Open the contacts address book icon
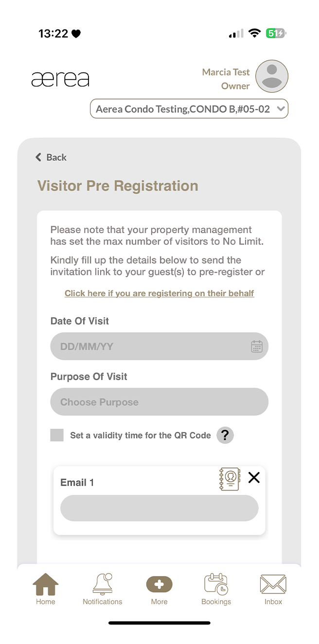 (x=229, y=478)
